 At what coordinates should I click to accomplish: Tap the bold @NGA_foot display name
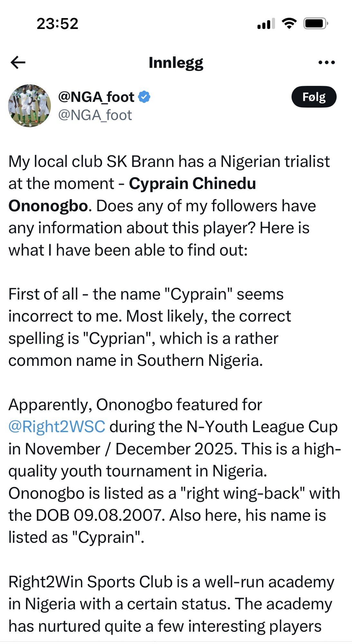coord(96,97)
